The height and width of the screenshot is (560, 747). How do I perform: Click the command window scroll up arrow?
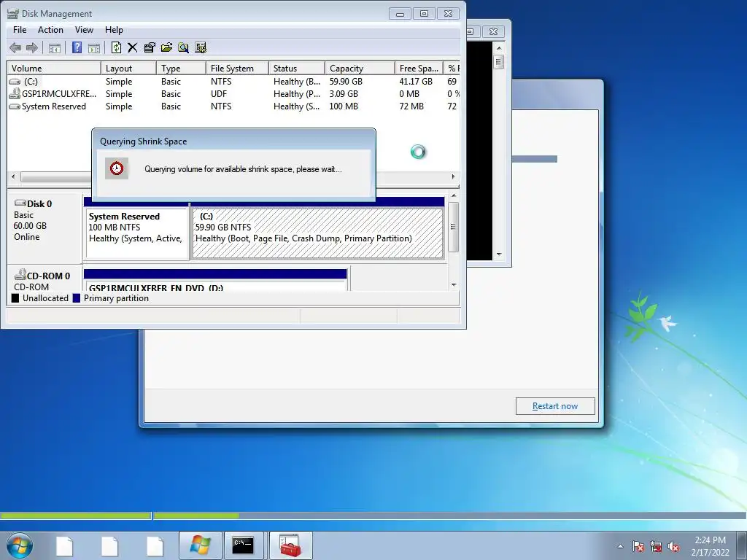[499, 48]
